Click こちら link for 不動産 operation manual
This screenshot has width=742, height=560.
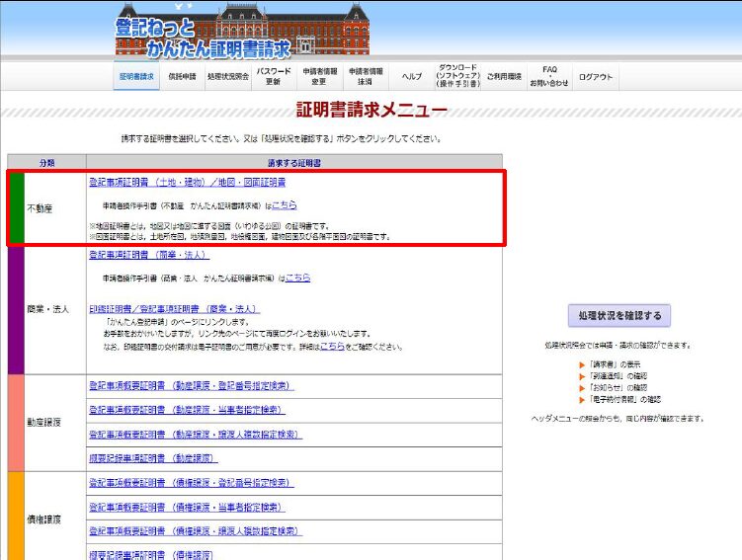point(285,205)
